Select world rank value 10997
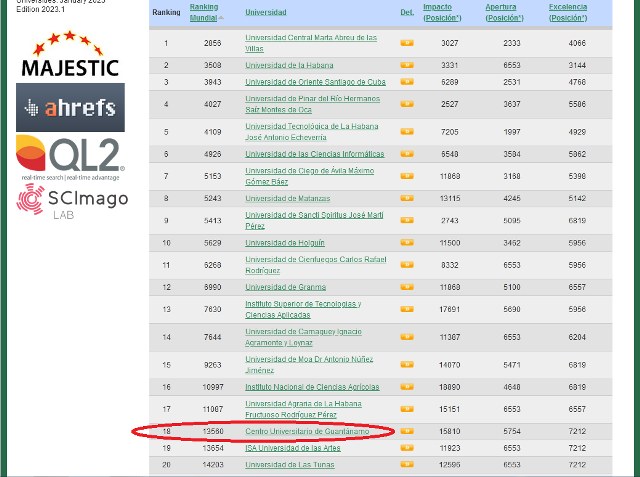Image resolution: width=640 pixels, height=477 pixels. pyautogui.click(x=213, y=387)
